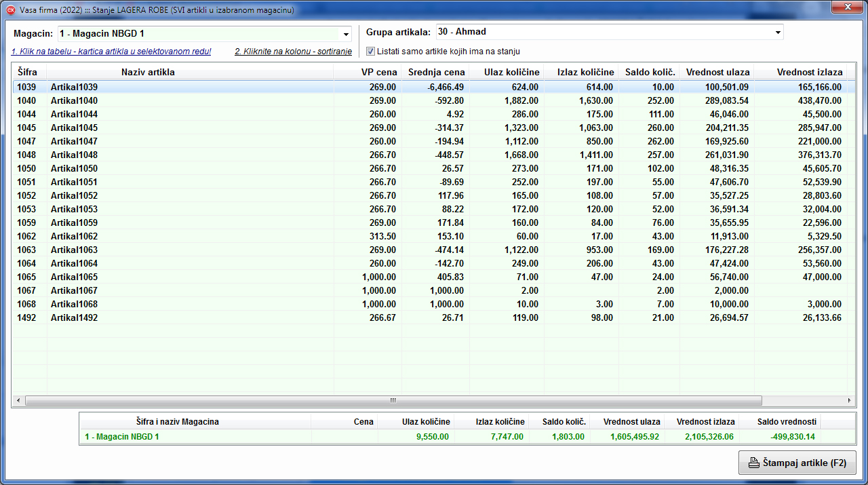This screenshot has height=485, width=868.
Task: Select the Artikal1045 name cell
Action: click(x=190, y=128)
